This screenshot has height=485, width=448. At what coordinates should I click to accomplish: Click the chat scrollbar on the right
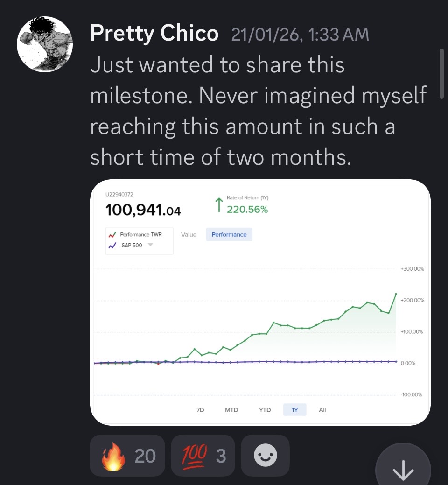pyautogui.click(x=441, y=74)
